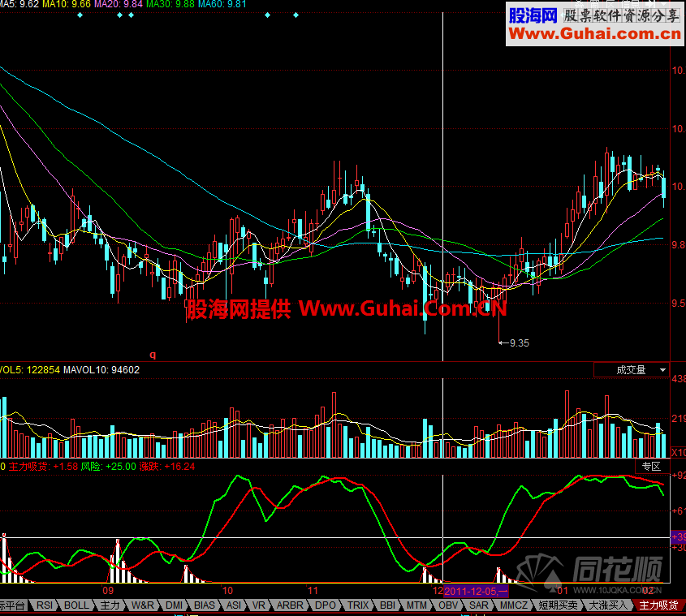Click the MA10: 9.66 legend text
This screenshot has width=686, height=616.
(x=67, y=4)
